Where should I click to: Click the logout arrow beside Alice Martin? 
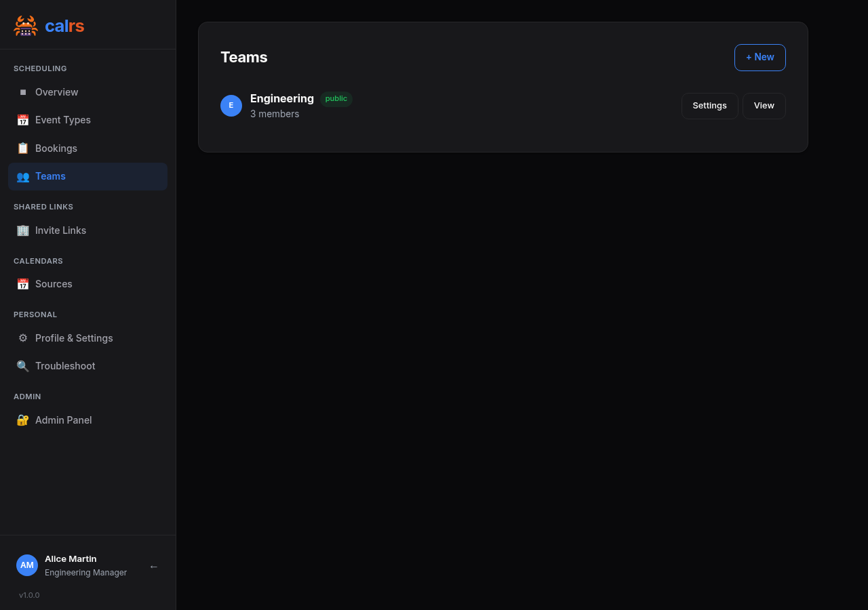click(154, 567)
